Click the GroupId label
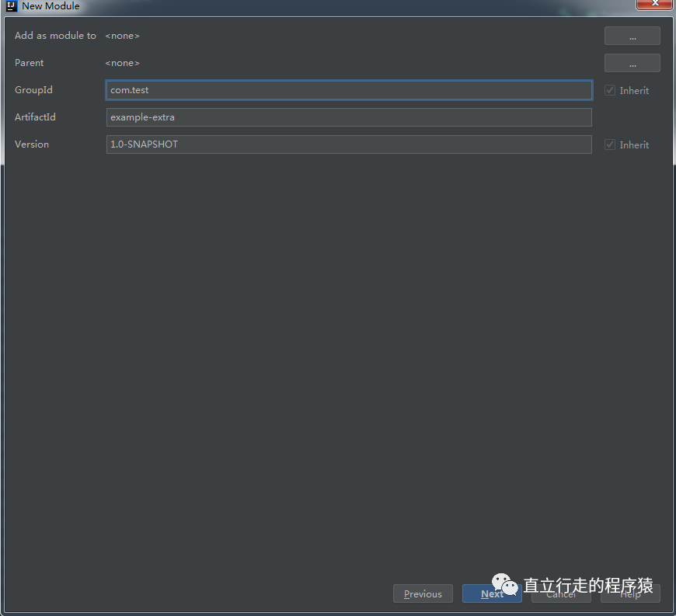The image size is (676, 616). (33, 90)
